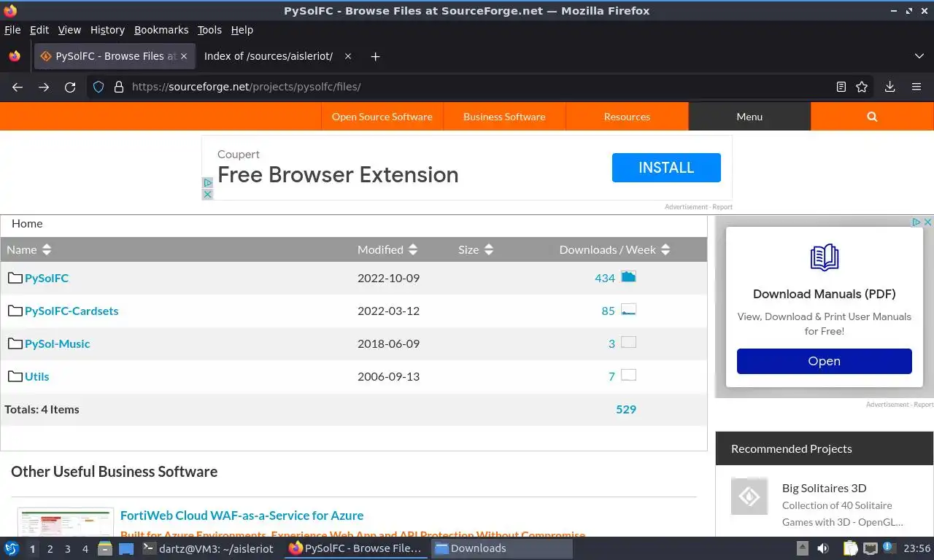Viewport: 934px width, 560px height.
Task: Open the Firefox hamburger application menu
Action: pos(916,87)
